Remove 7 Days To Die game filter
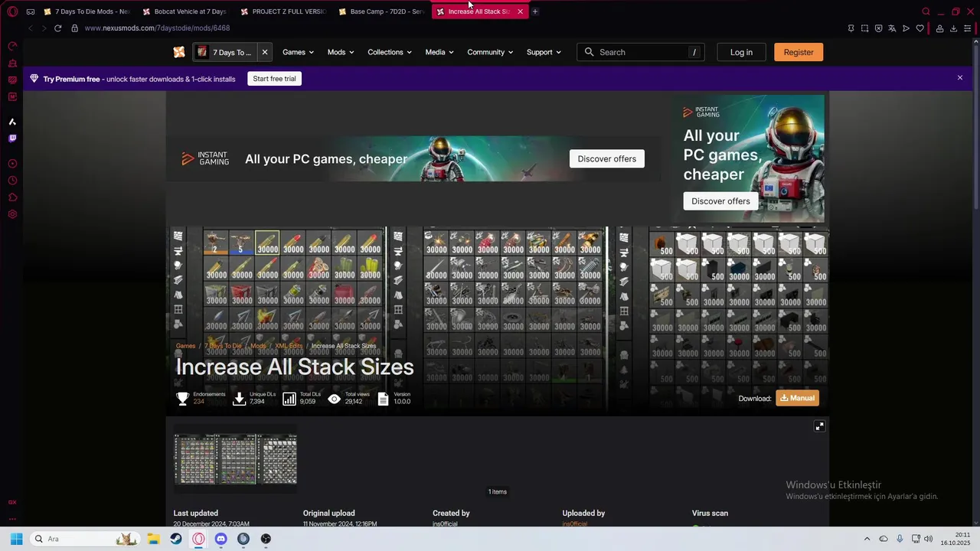This screenshot has width=980, height=551. coord(264,52)
